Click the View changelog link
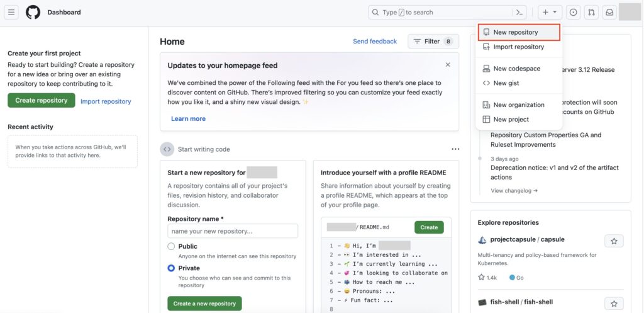This screenshot has height=313, width=644. pos(514,191)
